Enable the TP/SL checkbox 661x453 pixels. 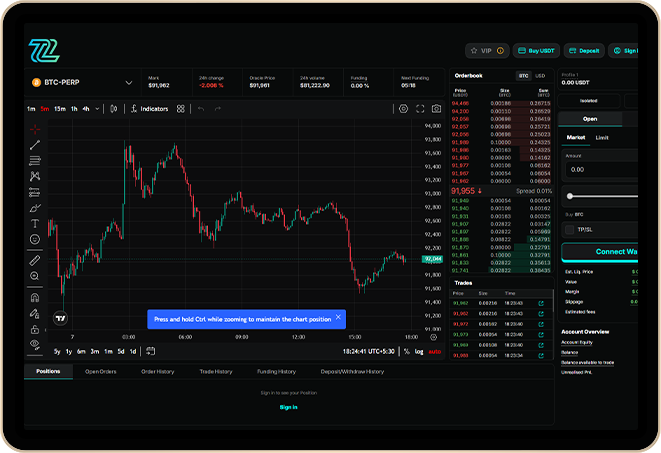point(570,230)
